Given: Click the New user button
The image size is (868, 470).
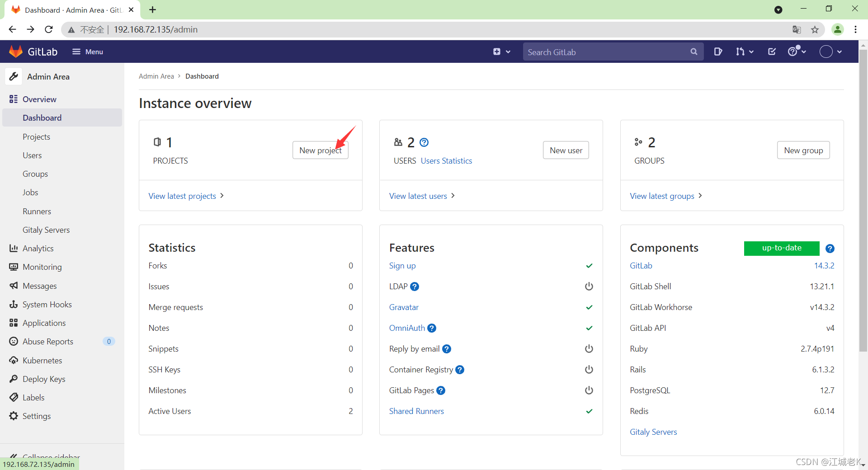Looking at the screenshot, I should (566, 150).
